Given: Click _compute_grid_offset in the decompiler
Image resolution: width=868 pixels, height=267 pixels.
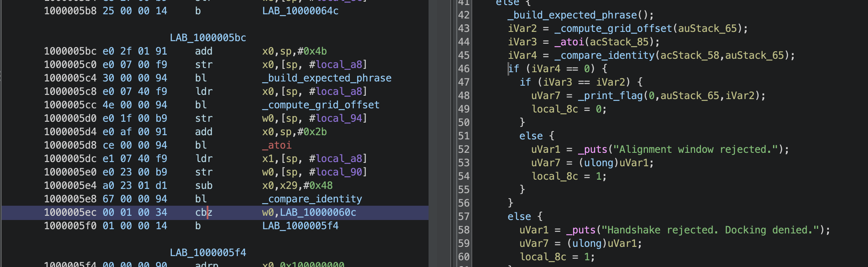Looking at the screenshot, I should (613, 29).
